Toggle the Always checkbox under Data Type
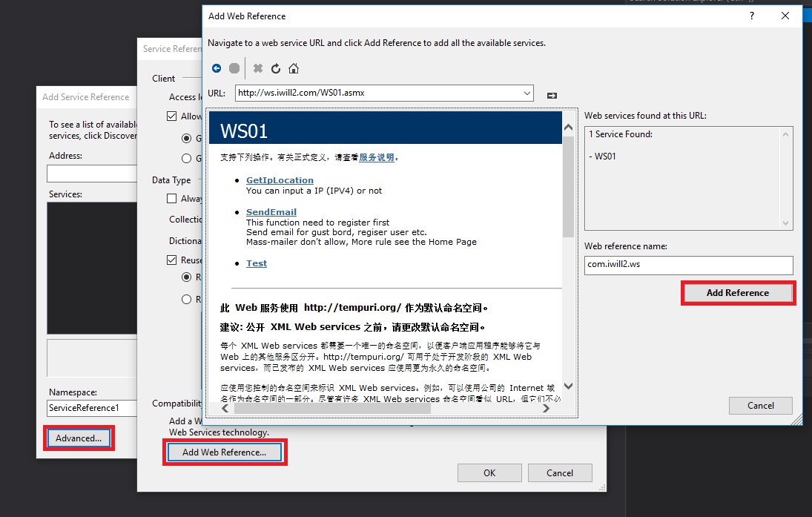 pyautogui.click(x=172, y=199)
